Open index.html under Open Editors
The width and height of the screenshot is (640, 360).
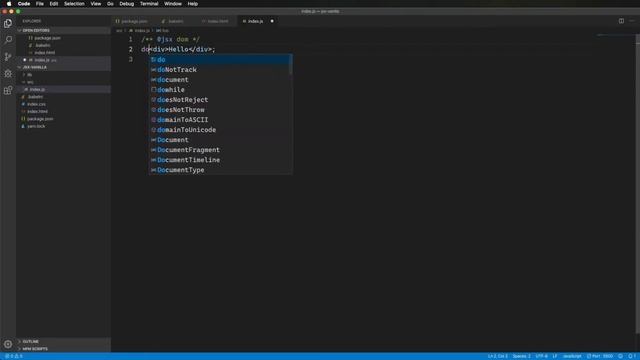pyautogui.click(x=63, y=53)
